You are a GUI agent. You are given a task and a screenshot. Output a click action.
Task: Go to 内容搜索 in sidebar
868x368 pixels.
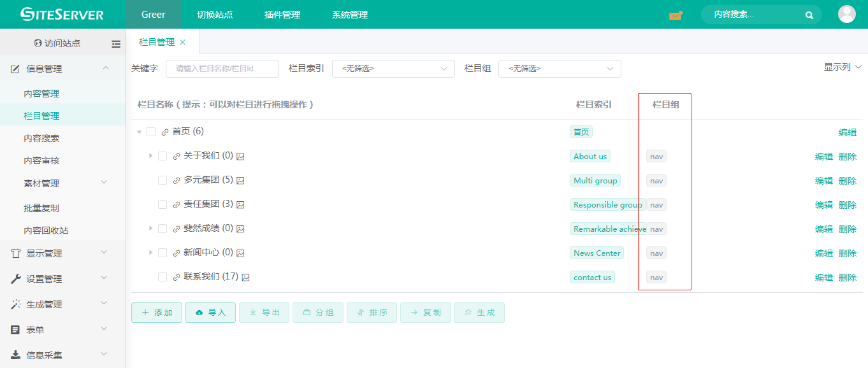coord(41,138)
